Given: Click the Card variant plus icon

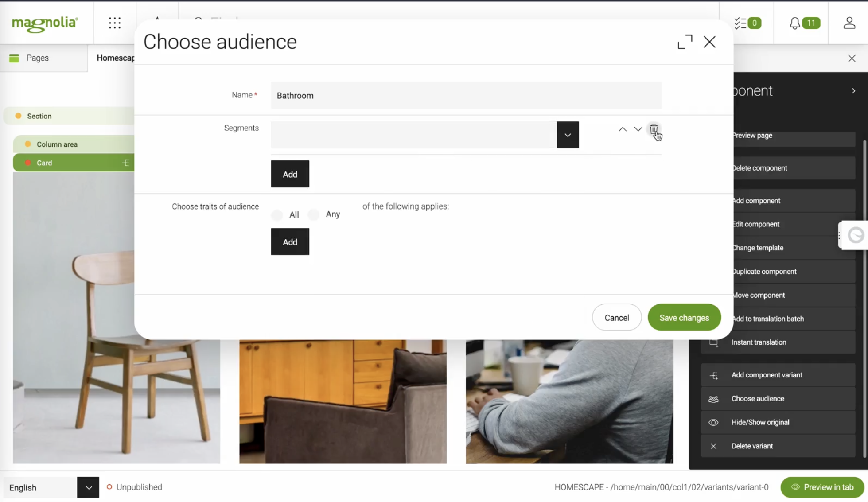Looking at the screenshot, I should 126,163.
